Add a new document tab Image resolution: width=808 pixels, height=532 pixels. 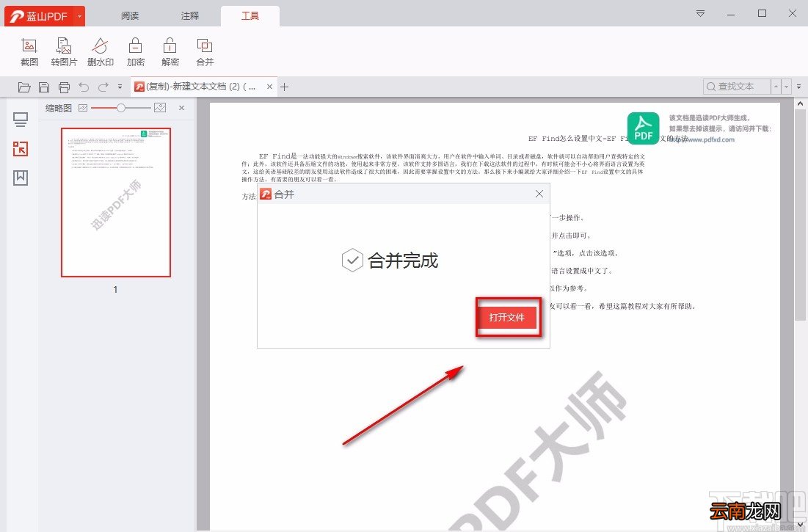285,87
